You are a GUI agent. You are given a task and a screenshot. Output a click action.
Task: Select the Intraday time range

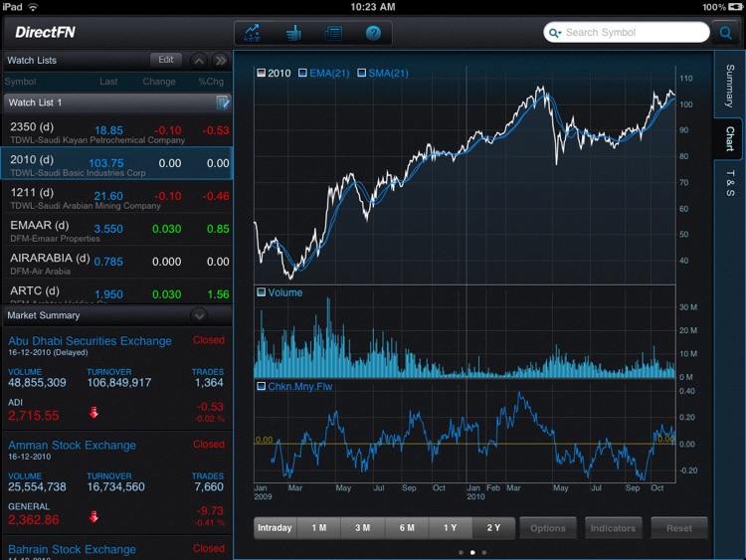point(275,527)
